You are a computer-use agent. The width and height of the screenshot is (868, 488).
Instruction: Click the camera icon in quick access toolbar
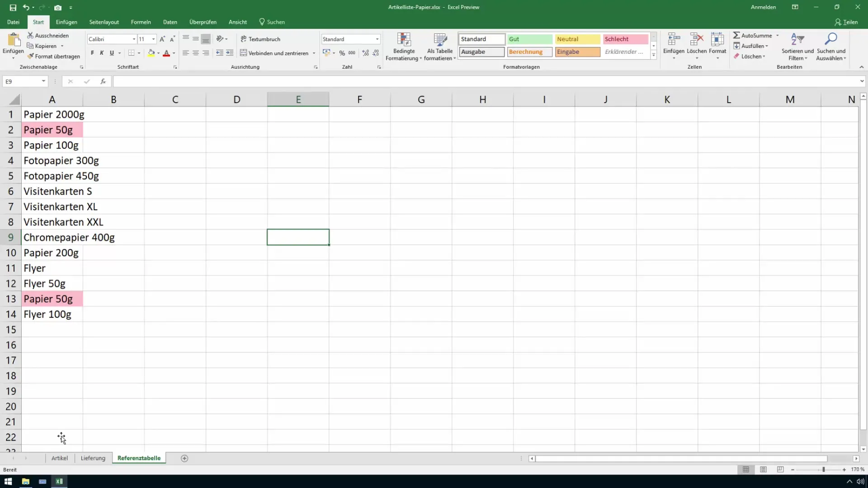click(x=58, y=7)
